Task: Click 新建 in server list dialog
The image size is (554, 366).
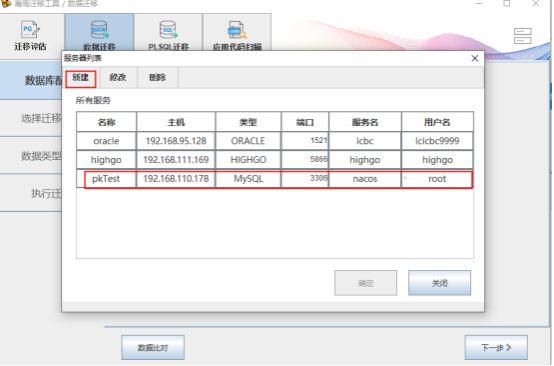Action: tap(81, 78)
